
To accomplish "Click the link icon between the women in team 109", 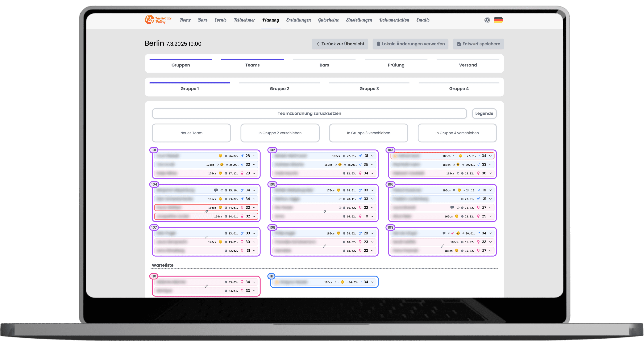I will (443, 246).
